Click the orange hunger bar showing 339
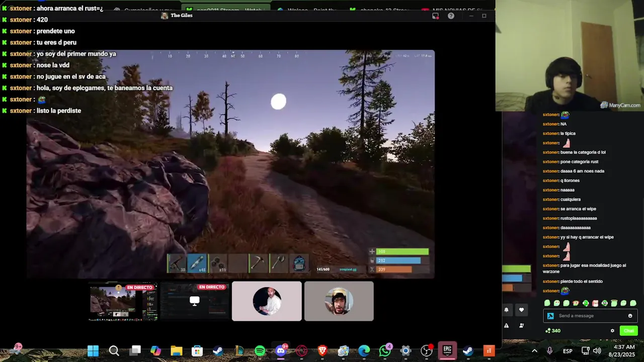 pos(394,269)
